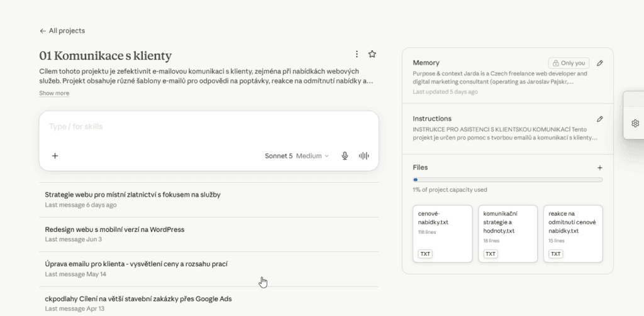Open the project three-dot options menu
Image resolution: width=644 pixels, height=316 pixels.
(x=357, y=54)
